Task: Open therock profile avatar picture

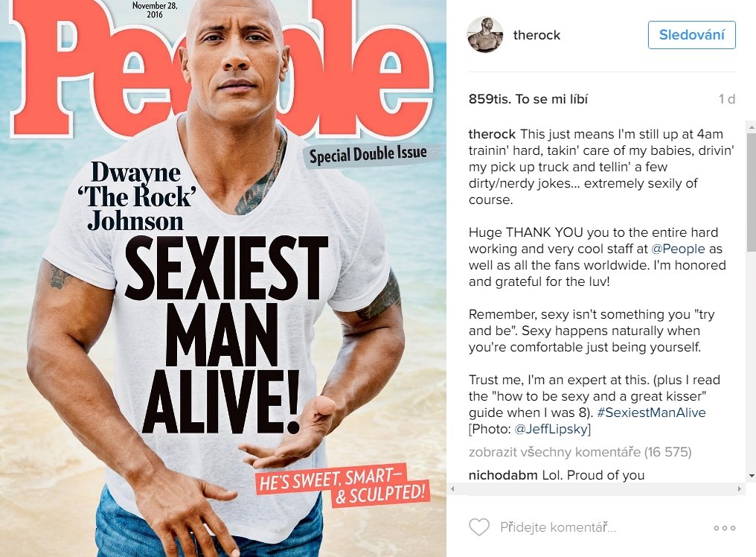Action: coord(485,35)
